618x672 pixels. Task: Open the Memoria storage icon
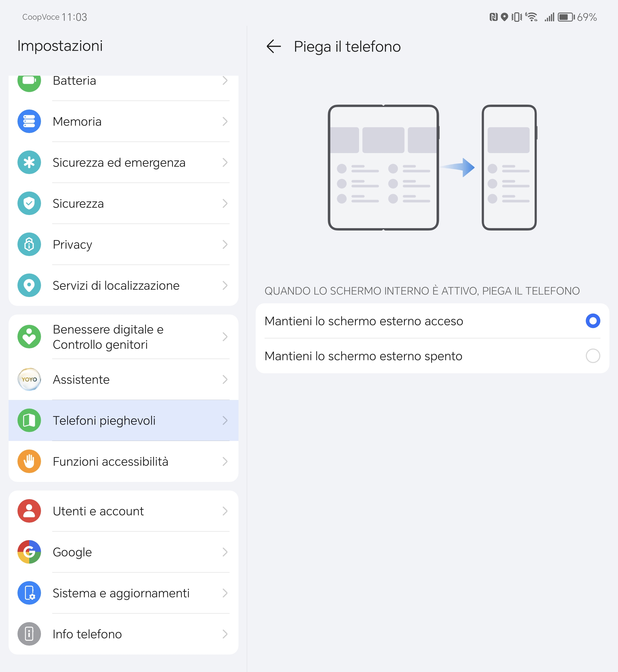click(29, 122)
